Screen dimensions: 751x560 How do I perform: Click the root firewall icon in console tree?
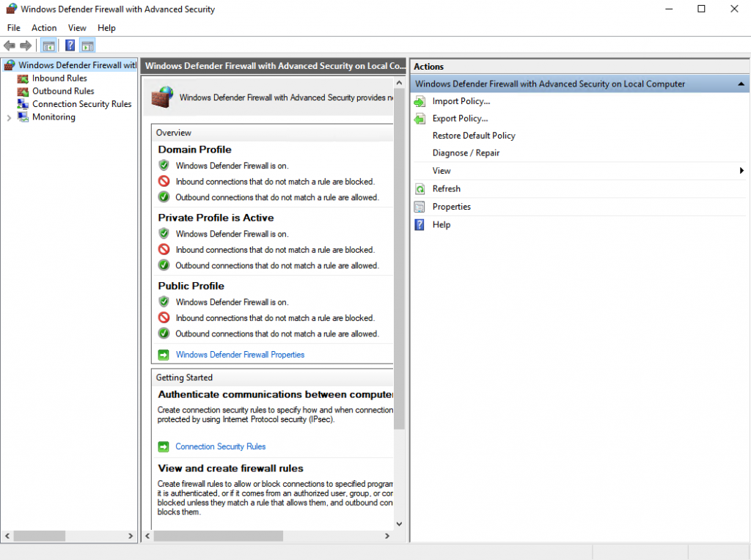tap(10, 65)
